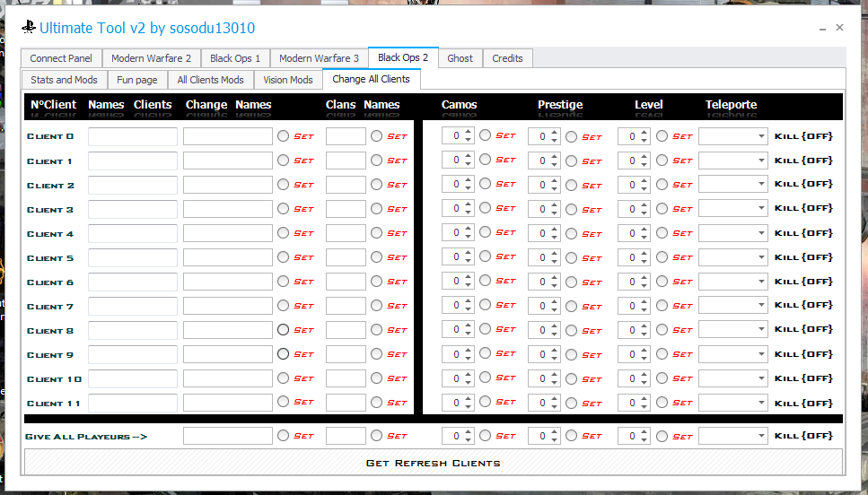Minimize the Ultimate Tool window
This screenshot has height=495, width=868.
pyautogui.click(x=822, y=28)
